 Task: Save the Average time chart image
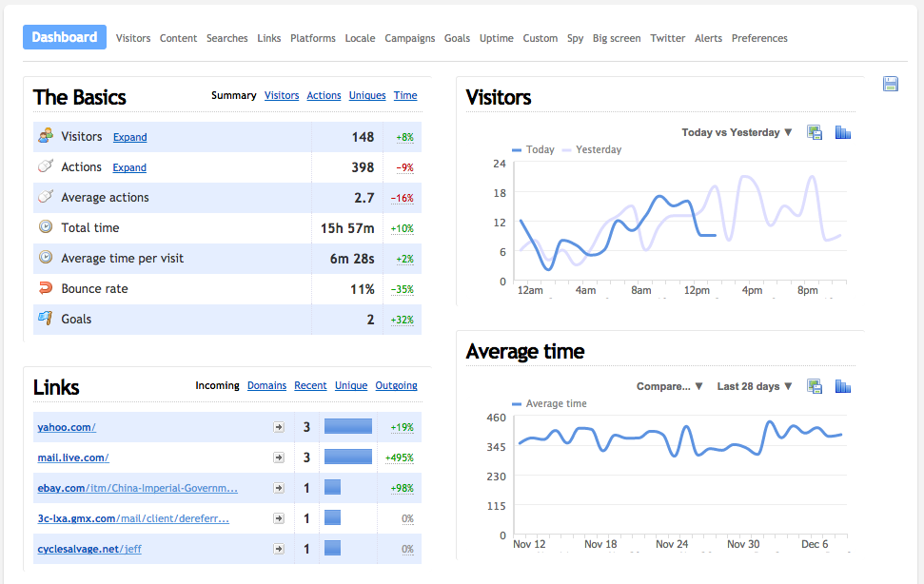(815, 386)
